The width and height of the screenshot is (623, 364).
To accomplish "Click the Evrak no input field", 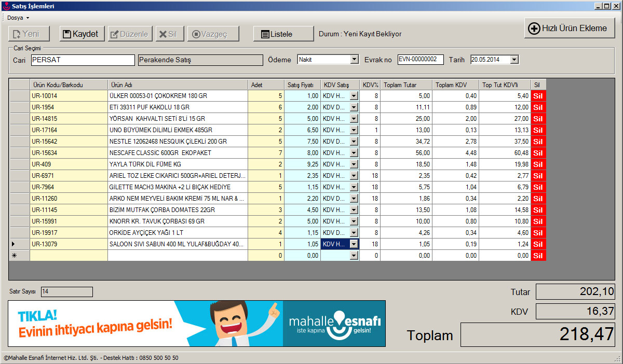I will pyautogui.click(x=421, y=60).
